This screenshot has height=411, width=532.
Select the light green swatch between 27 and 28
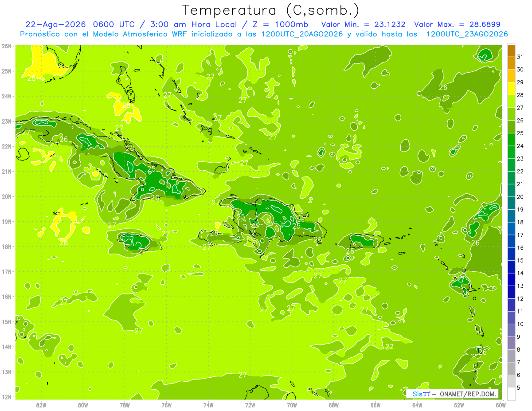click(x=511, y=102)
